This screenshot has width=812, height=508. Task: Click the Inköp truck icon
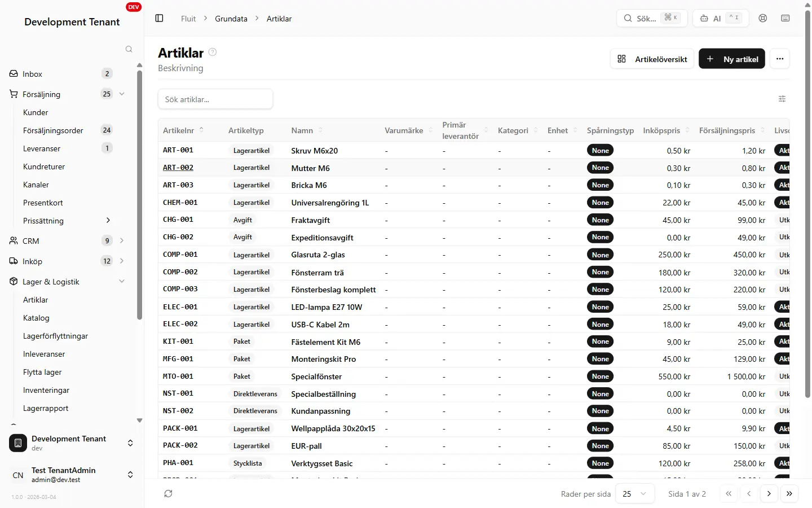click(14, 261)
